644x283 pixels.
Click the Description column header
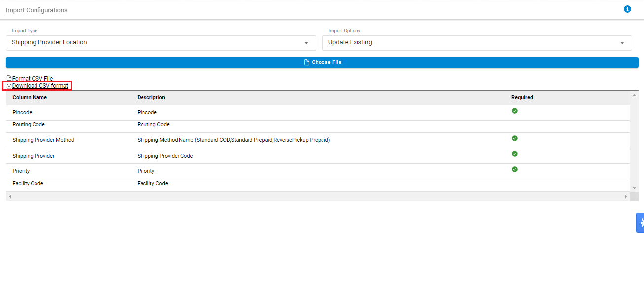tap(151, 98)
